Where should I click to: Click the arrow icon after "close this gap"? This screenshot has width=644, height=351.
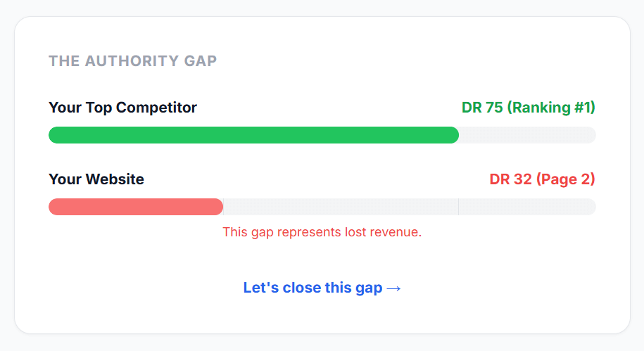click(x=394, y=288)
